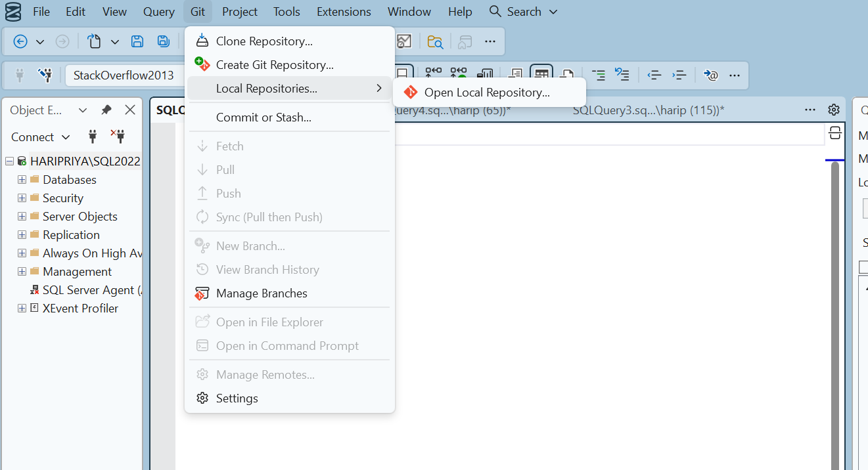This screenshot has height=470, width=868.
Task: Choose Clone Repository from Git menu
Action: (290, 41)
